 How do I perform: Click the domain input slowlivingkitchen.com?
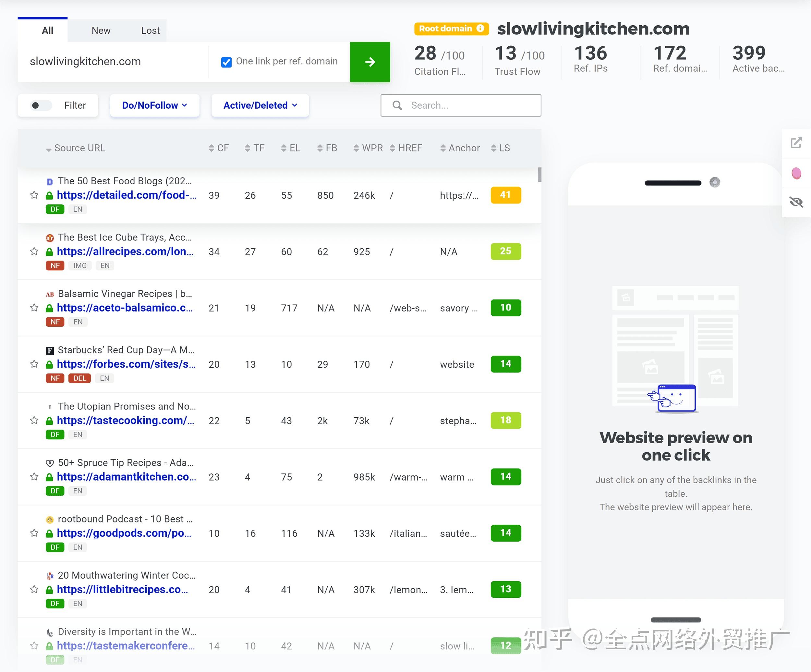(113, 62)
